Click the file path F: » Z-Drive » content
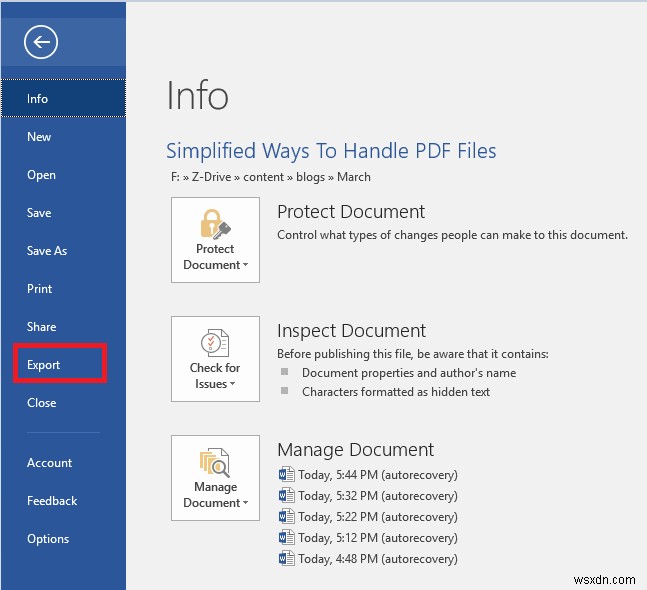This screenshot has width=647, height=590. tap(271, 177)
